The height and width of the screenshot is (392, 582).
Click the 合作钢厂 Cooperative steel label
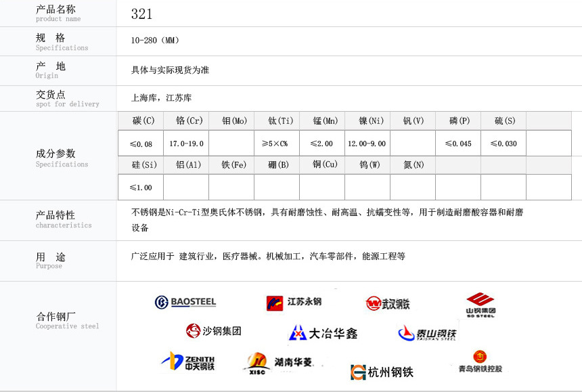67,320
